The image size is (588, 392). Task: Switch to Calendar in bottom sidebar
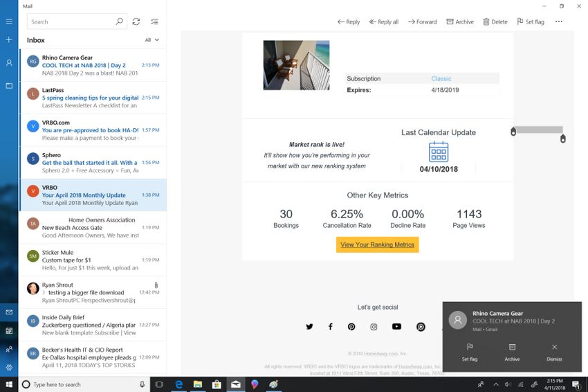pyautogui.click(x=9, y=330)
